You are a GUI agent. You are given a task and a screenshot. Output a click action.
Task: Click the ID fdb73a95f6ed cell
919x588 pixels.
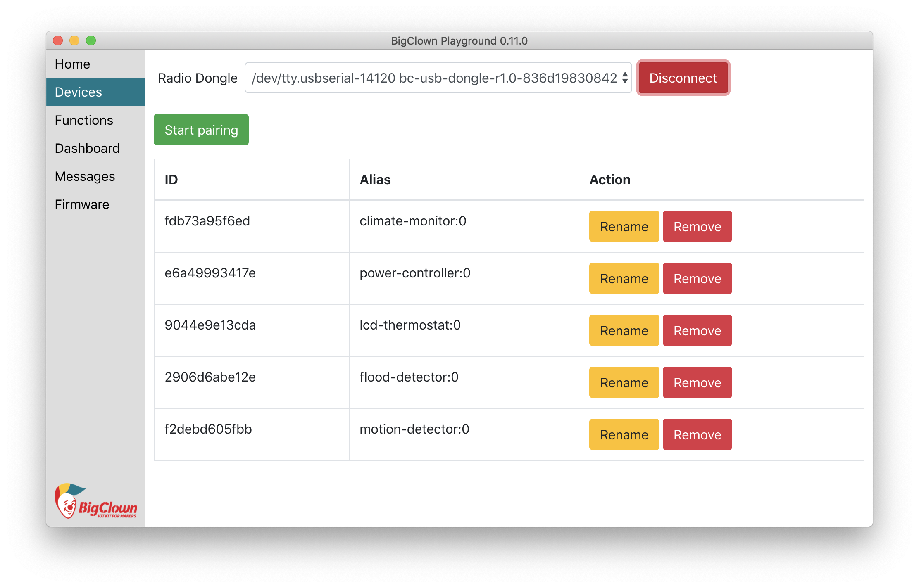207,221
